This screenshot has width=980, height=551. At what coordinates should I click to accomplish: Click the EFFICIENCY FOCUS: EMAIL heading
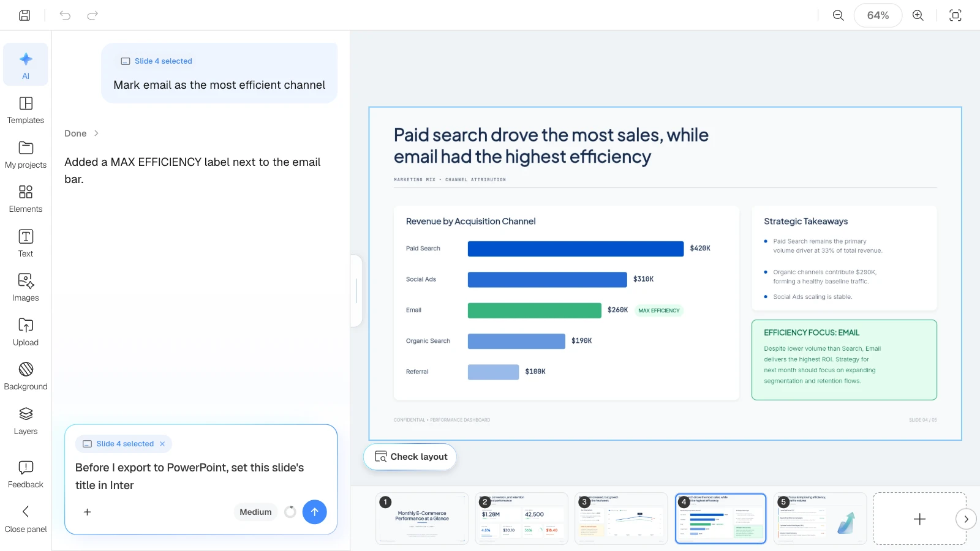coord(812,332)
